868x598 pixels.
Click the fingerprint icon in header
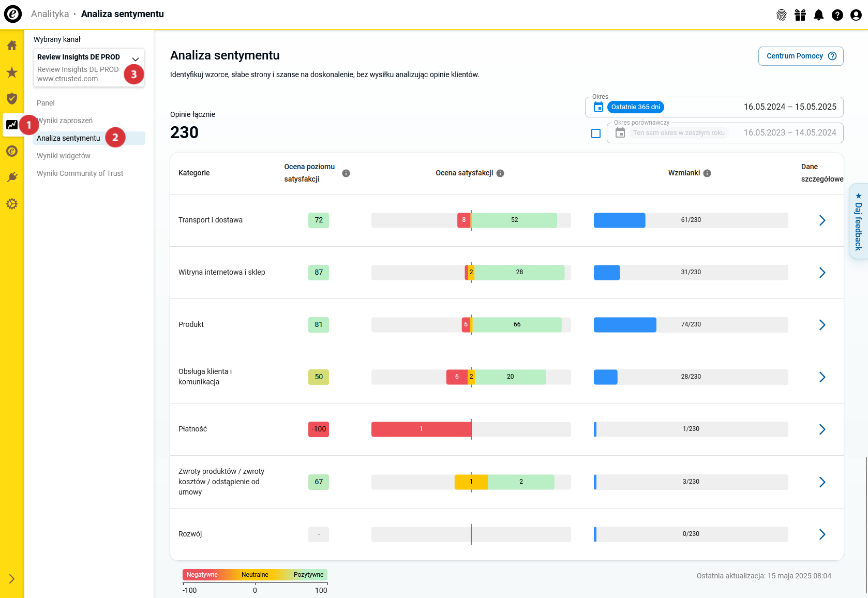pyautogui.click(x=781, y=15)
